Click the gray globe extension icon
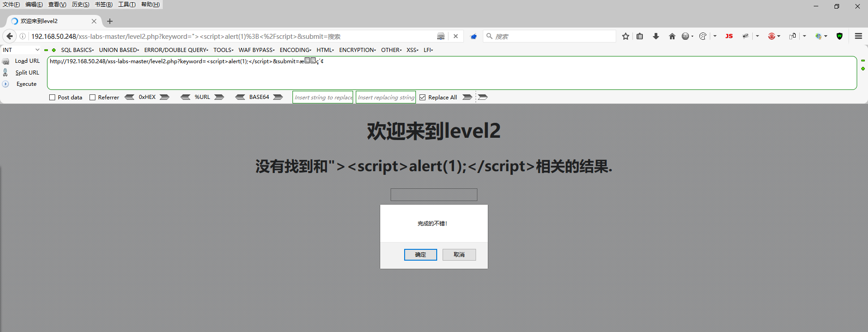 click(685, 36)
